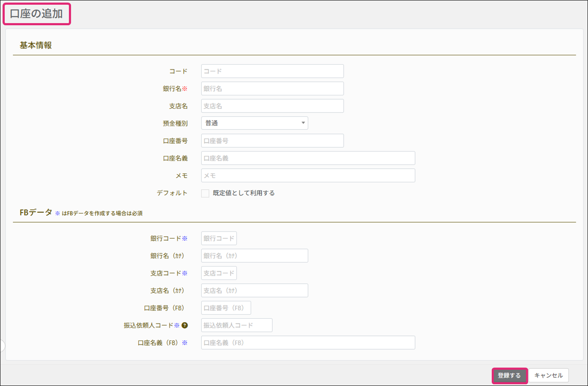
Task: Open the 預金種別 dropdown showing 普通
Action: [x=254, y=123]
